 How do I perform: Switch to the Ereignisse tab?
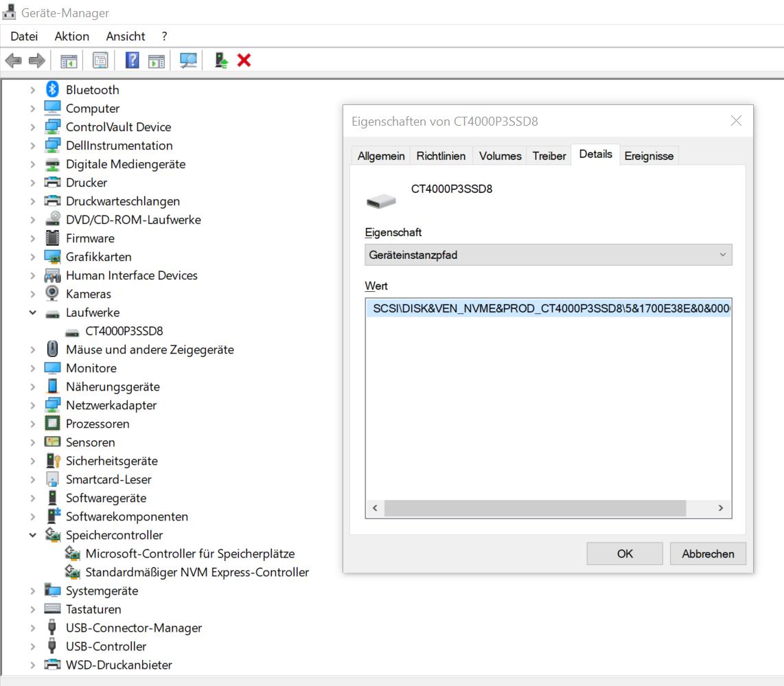tap(649, 155)
